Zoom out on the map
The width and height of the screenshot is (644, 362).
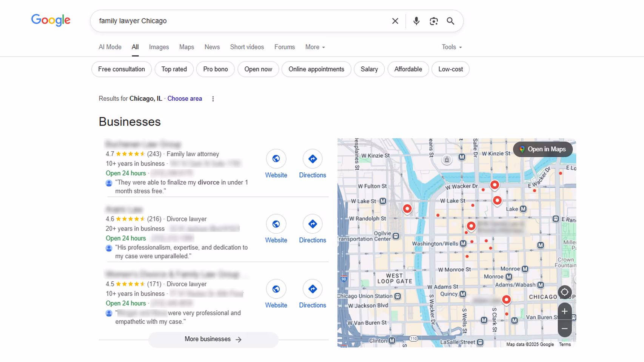[x=564, y=328]
